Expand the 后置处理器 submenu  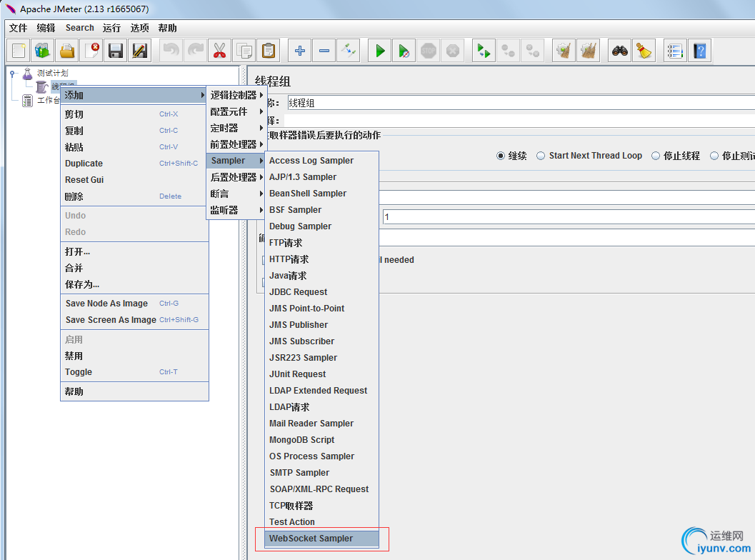coord(236,177)
